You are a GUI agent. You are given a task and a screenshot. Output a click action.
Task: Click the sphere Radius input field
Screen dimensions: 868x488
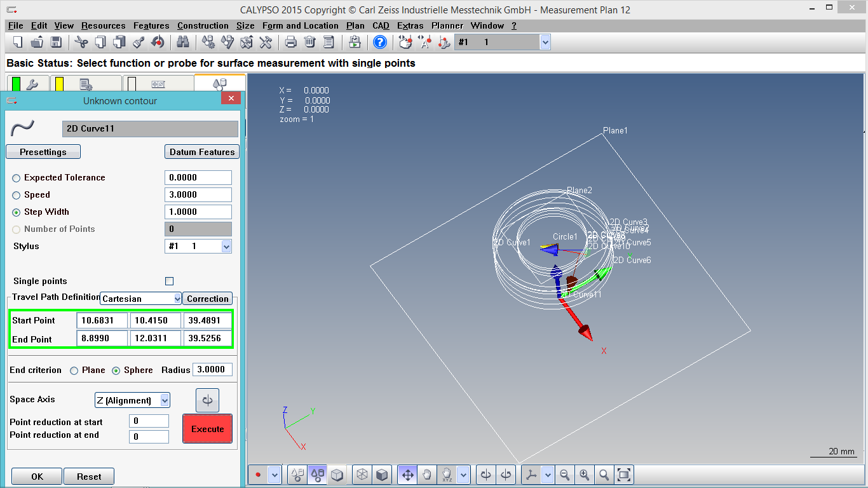[213, 370]
